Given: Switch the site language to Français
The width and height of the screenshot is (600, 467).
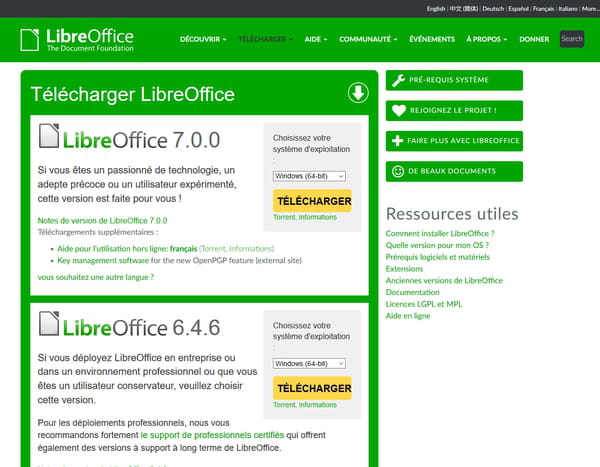Looking at the screenshot, I should point(543,8).
